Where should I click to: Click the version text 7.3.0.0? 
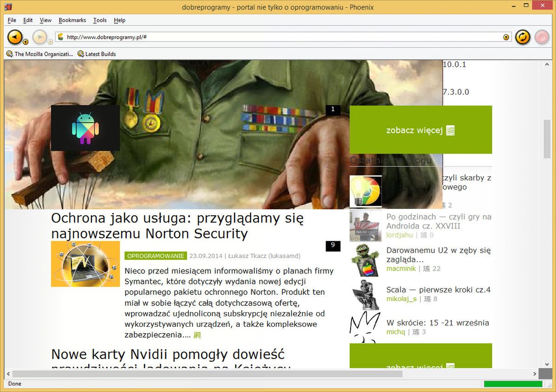(x=456, y=92)
